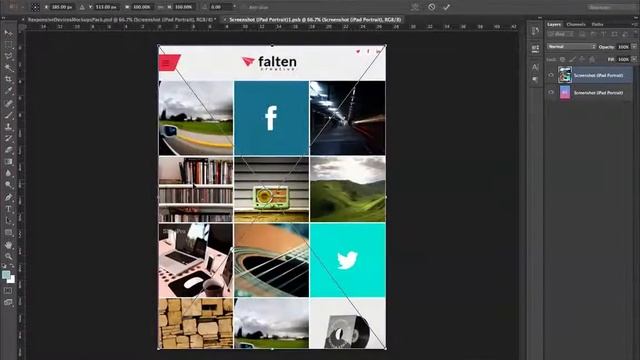
Task: Commit the transform with the checkmark
Action: [x=447, y=7]
